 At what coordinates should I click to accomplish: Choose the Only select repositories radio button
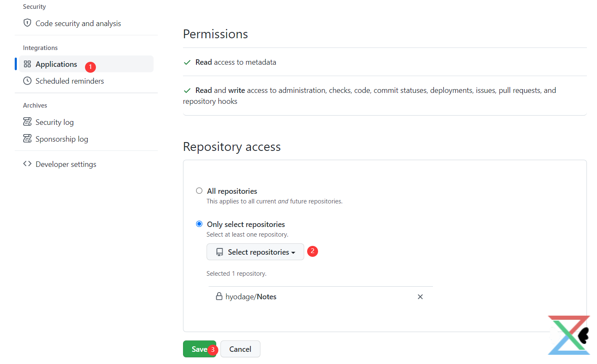pyautogui.click(x=199, y=224)
